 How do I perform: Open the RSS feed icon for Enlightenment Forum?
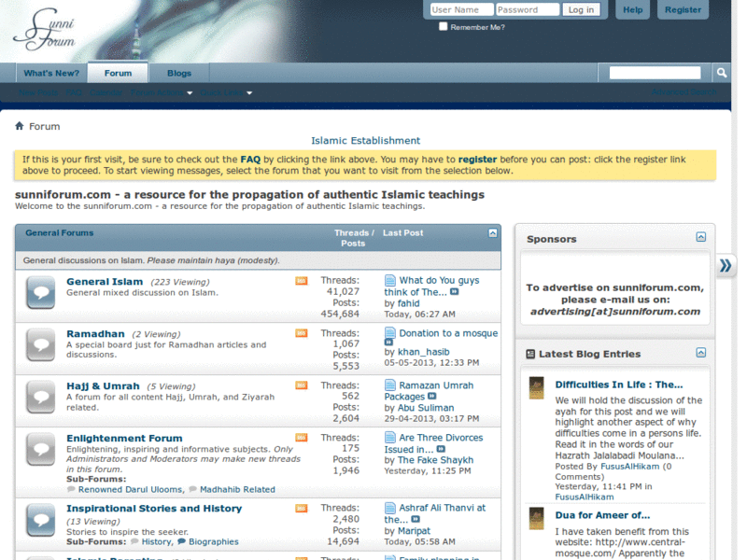[301, 437]
